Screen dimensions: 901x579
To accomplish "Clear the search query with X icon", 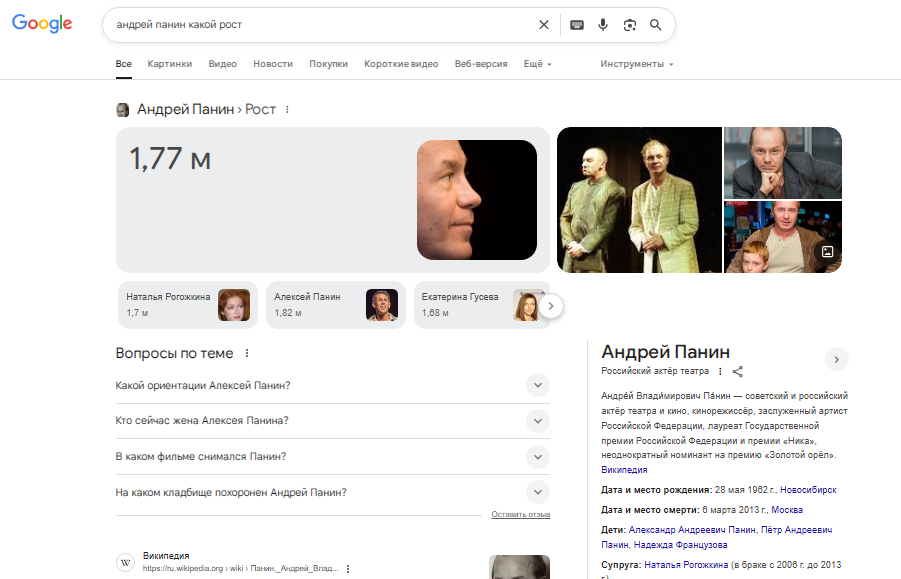I will pos(544,25).
